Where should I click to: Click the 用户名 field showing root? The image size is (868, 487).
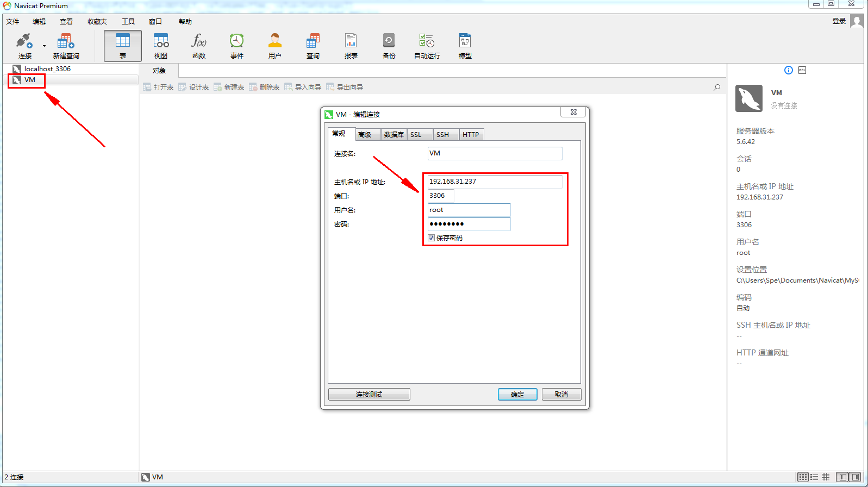point(469,210)
